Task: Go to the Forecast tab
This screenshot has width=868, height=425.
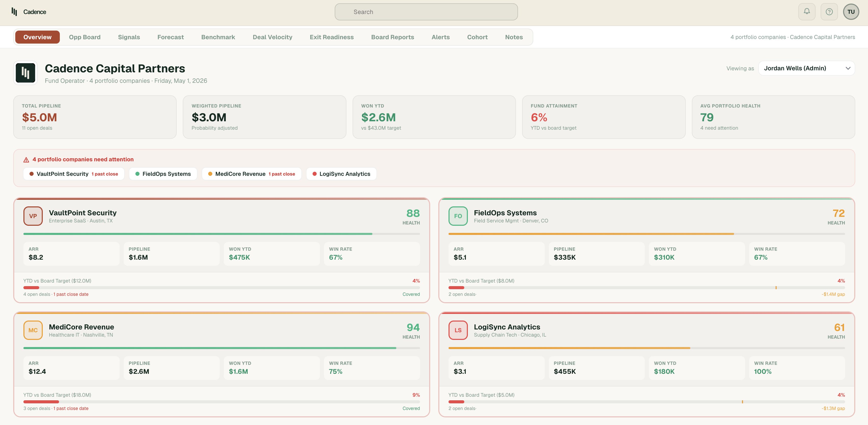Action: click(x=171, y=37)
